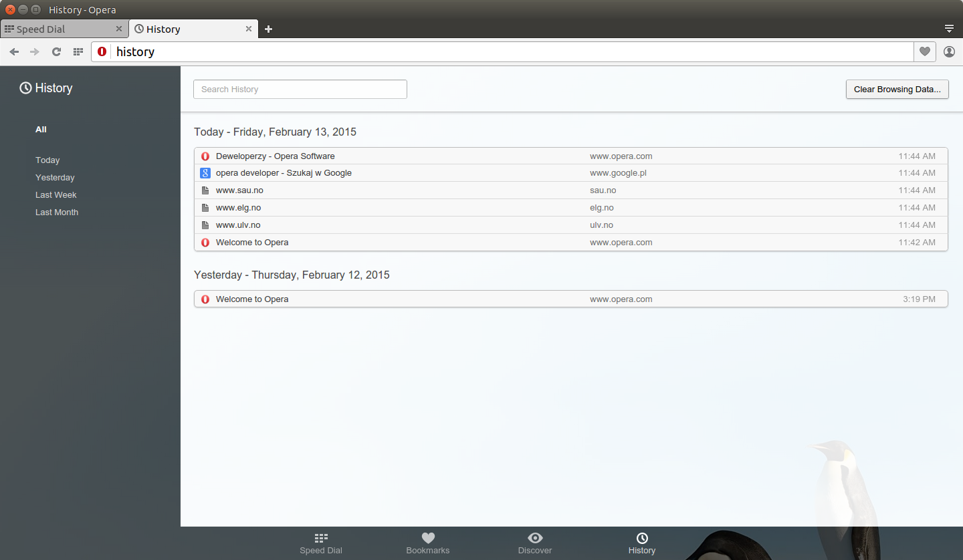Open Speed Dial grid icon in toolbar

[78, 51]
